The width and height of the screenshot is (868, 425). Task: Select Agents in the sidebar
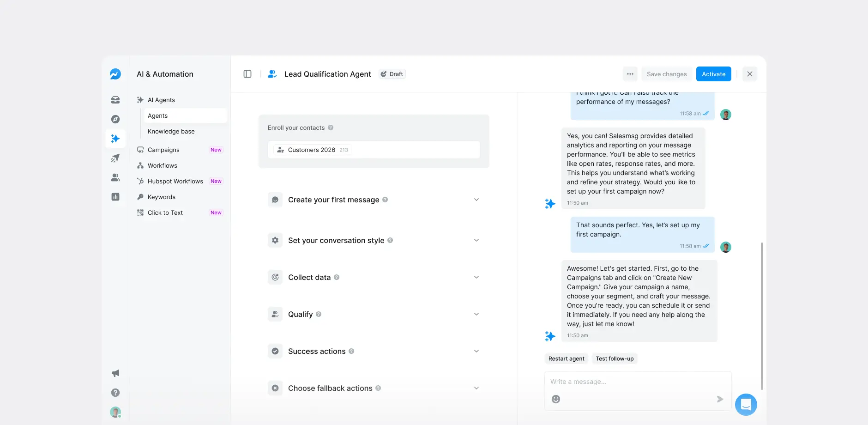185,115
